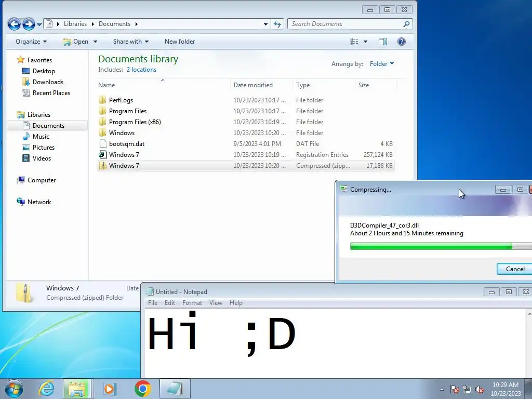Click the Search Documents field
Image resolution: width=532 pixels, height=399 pixels.
[x=346, y=24]
